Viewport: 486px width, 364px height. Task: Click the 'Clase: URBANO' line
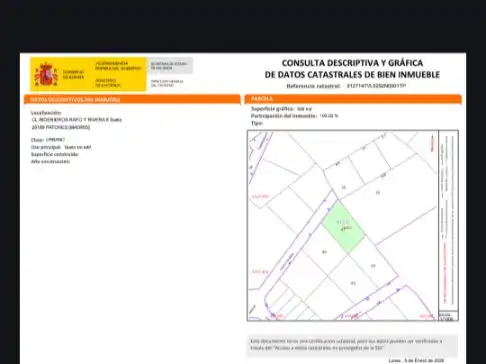[48, 140]
